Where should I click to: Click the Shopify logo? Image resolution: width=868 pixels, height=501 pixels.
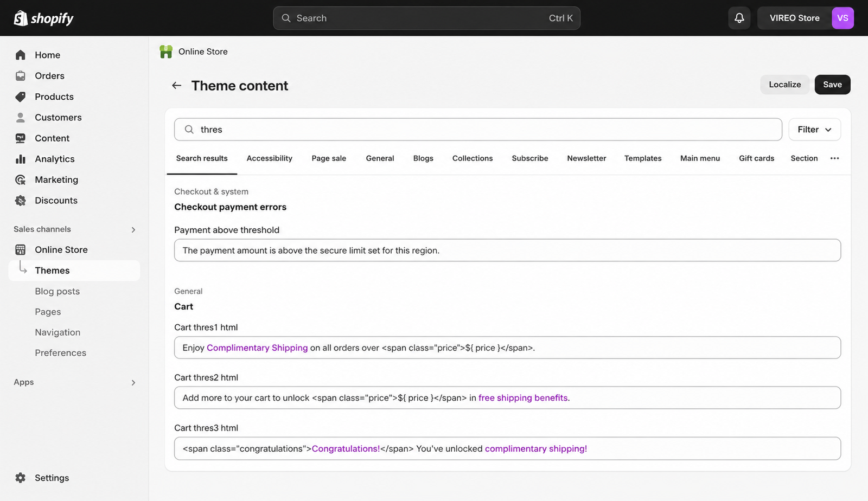pyautogui.click(x=43, y=18)
